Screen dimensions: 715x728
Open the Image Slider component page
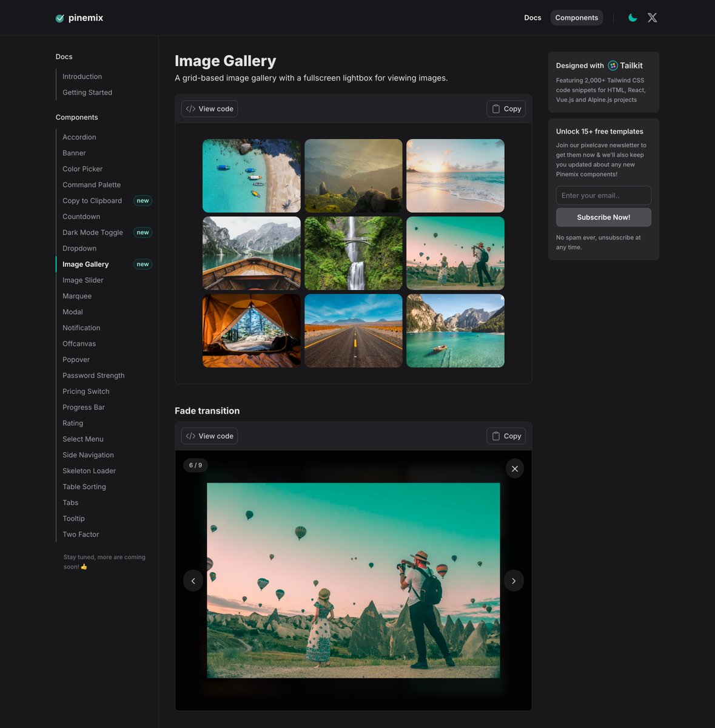pos(83,280)
